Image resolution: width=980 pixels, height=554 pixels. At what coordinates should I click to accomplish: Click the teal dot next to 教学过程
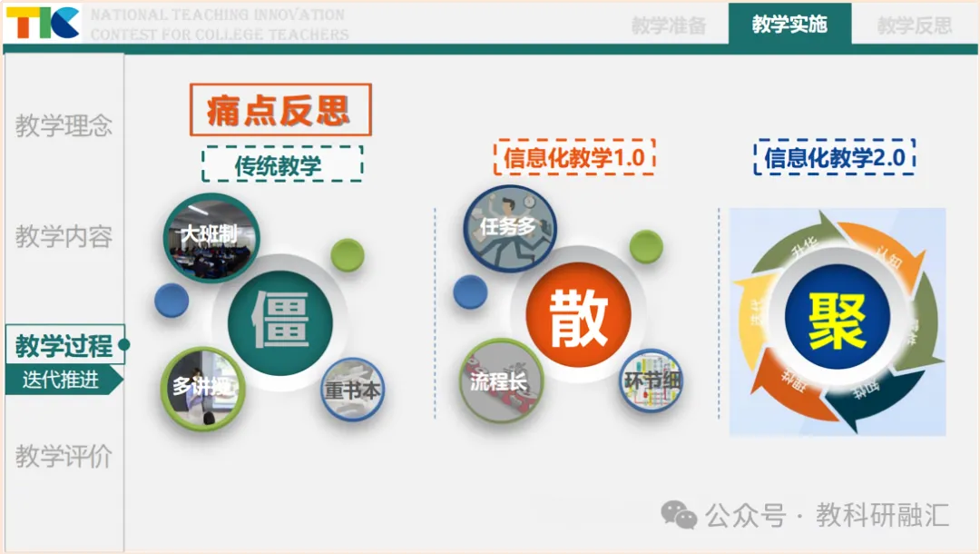123,344
